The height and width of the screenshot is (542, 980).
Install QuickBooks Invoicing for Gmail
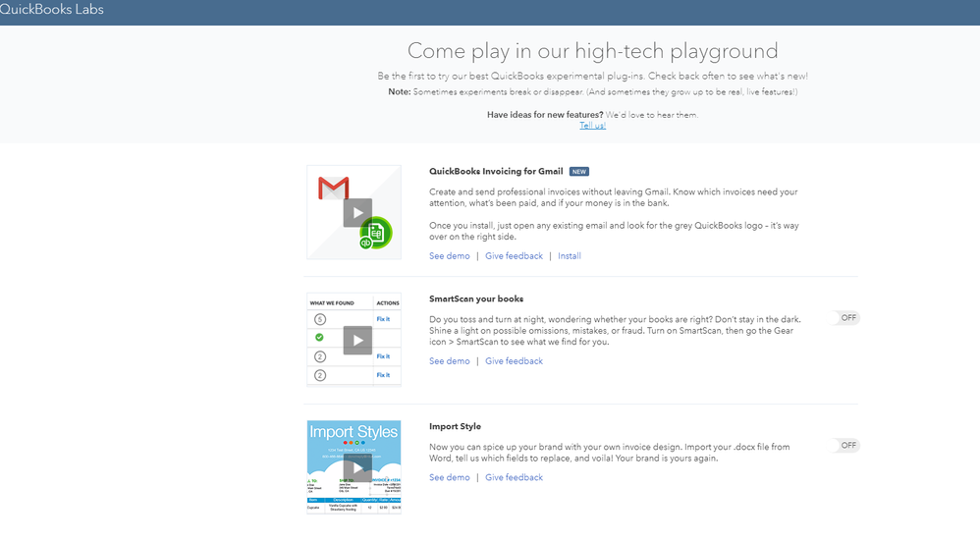570,256
